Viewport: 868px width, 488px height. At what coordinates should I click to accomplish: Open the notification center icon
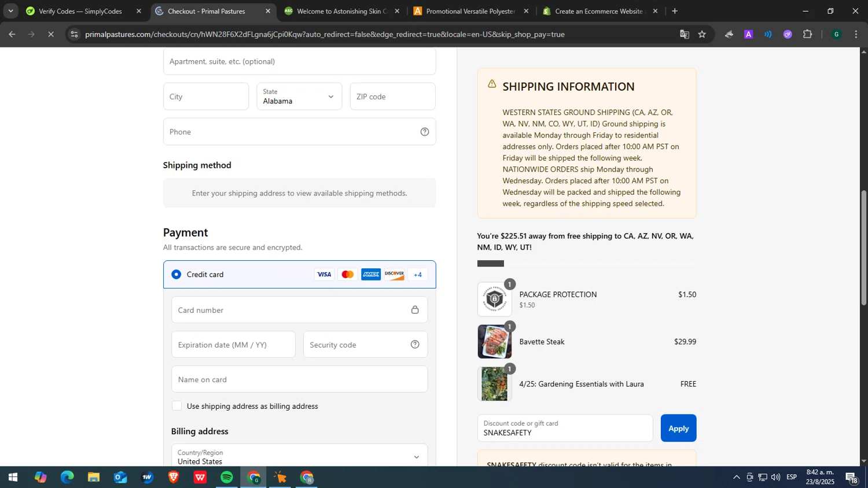(852, 478)
